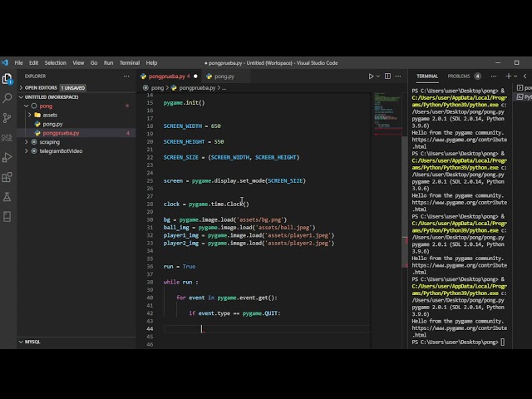Open the database icon at the activity bar bottom
Screen dimensions: 532x399
(7, 216)
